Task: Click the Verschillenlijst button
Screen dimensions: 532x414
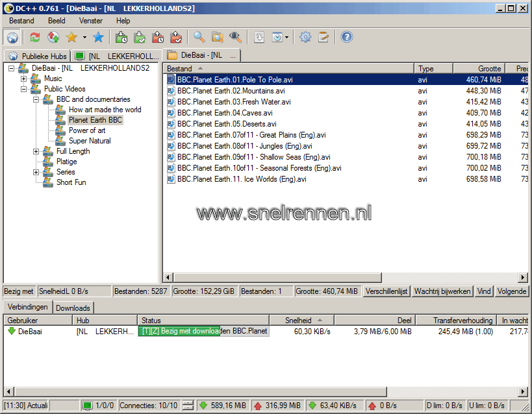Action: 386,291
